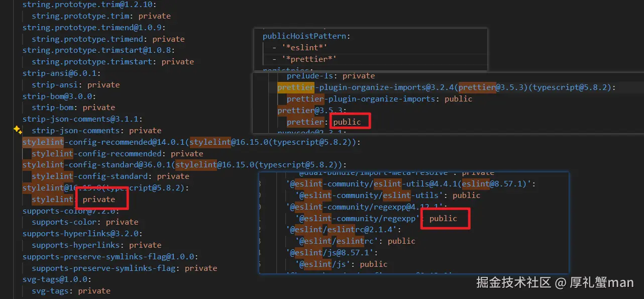The width and height of the screenshot is (644, 299).
Task: Click the '@eslint/js': public entry
Action: point(342,264)
